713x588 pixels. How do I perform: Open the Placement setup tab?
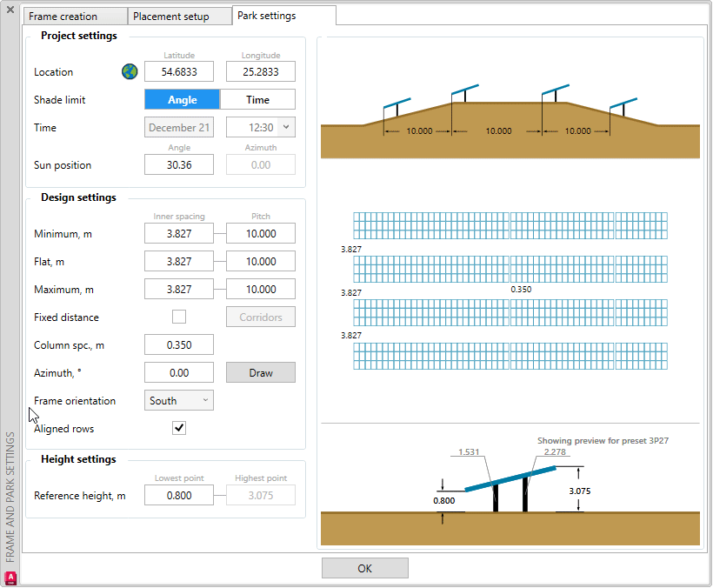pyautogui.click(x=179, y=16)
